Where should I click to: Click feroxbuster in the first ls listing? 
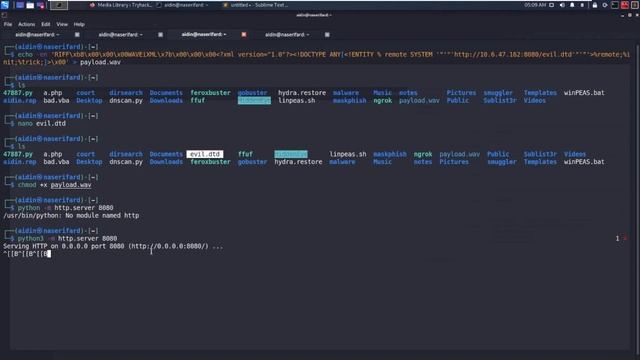click(210, 93)
